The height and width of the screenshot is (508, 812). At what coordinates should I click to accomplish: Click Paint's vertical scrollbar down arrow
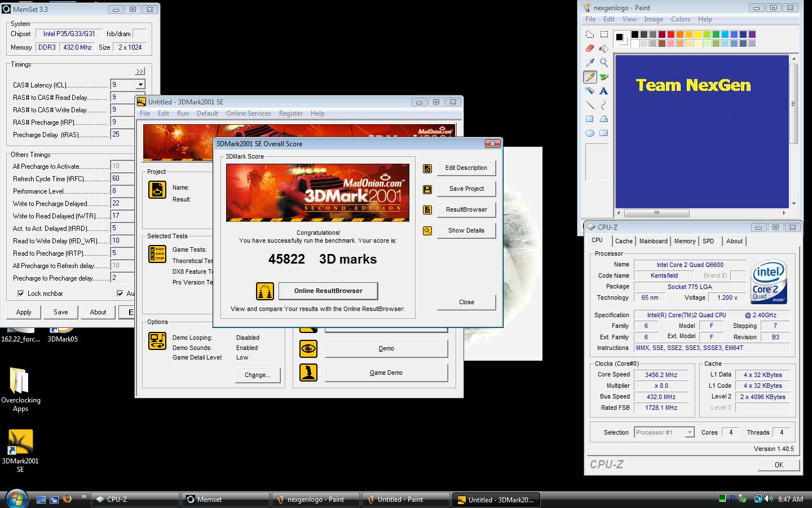pyautogui.click(x=794, y=204)
